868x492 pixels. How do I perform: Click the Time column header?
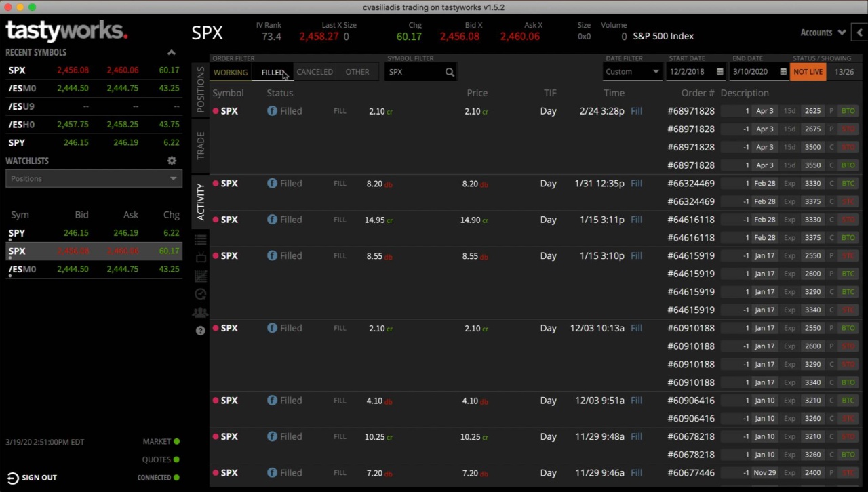click(614, 93)
